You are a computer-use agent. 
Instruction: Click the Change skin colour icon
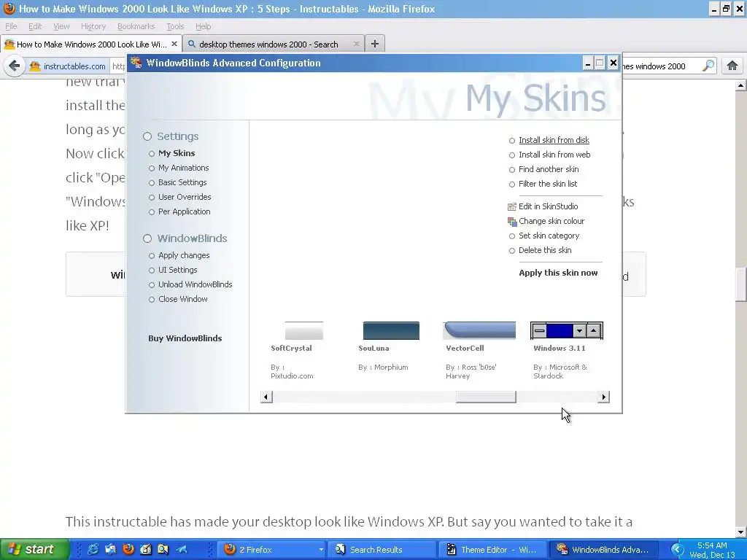click(512, 222)
